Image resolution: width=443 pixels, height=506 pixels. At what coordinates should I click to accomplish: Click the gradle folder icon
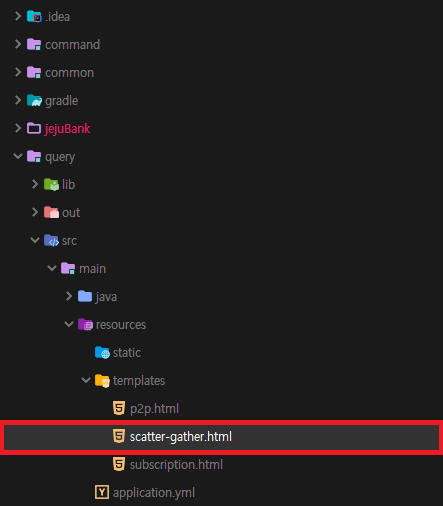click(34, 100)
